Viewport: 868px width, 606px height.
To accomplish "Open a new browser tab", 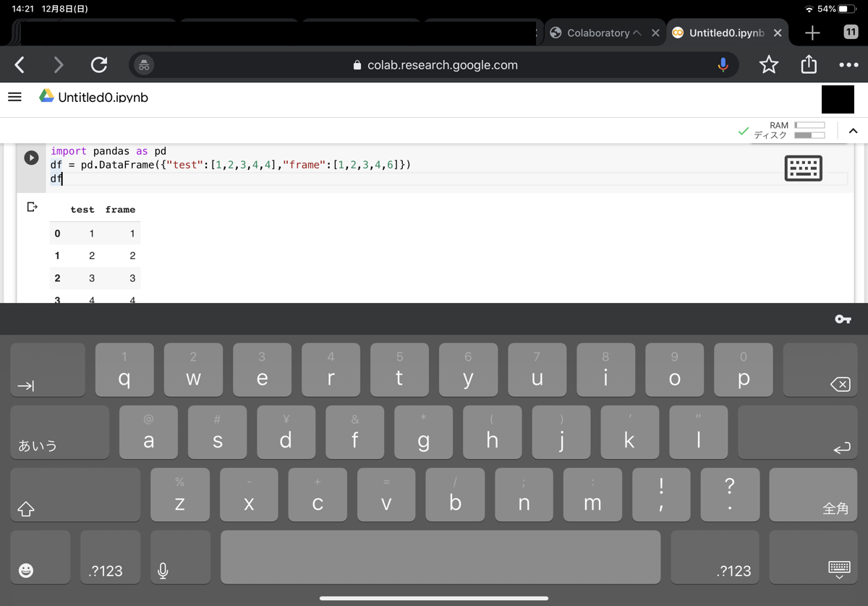I will pos(812,32).
